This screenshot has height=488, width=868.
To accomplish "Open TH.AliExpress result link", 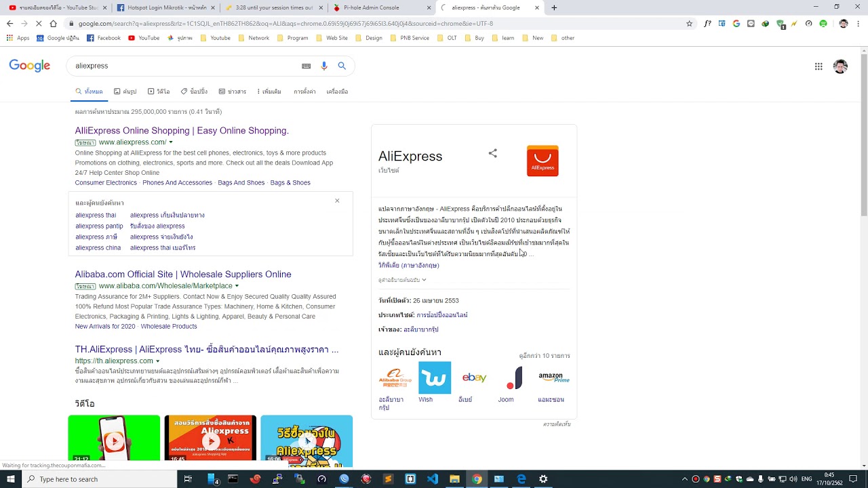I will [x=207, y=350].
